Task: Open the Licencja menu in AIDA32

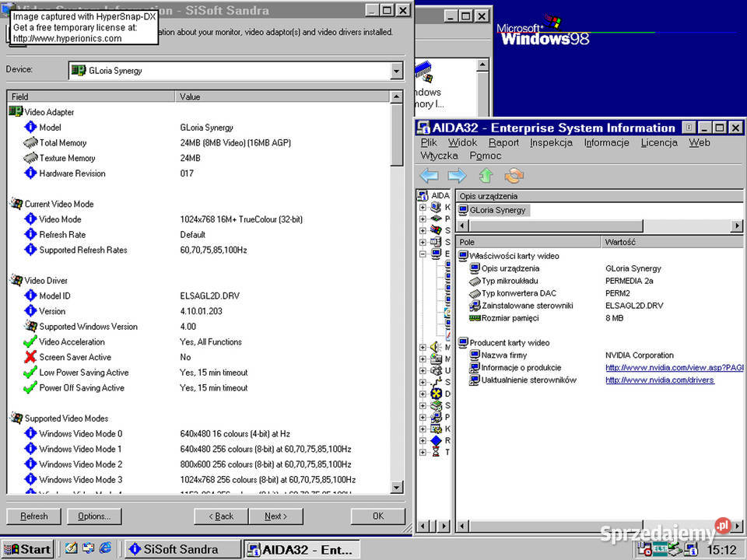Action: pyautogui.click(x=659, y=142)
